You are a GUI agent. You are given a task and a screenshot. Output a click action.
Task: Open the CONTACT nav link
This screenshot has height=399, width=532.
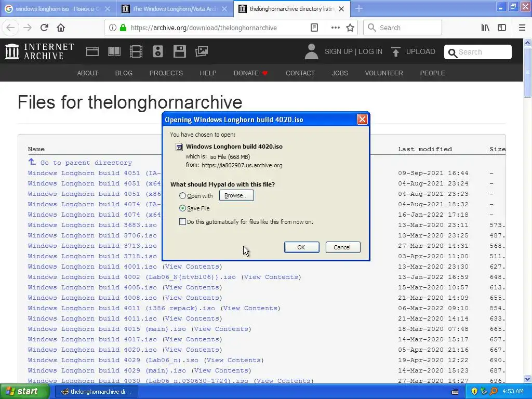[300, 73]
